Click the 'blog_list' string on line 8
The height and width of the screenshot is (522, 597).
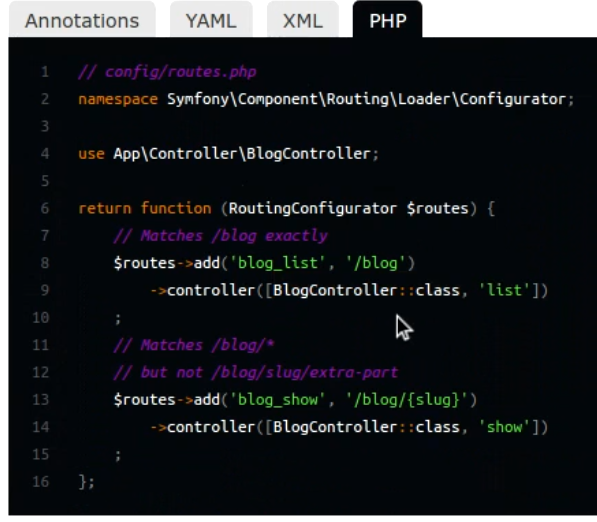277,263
